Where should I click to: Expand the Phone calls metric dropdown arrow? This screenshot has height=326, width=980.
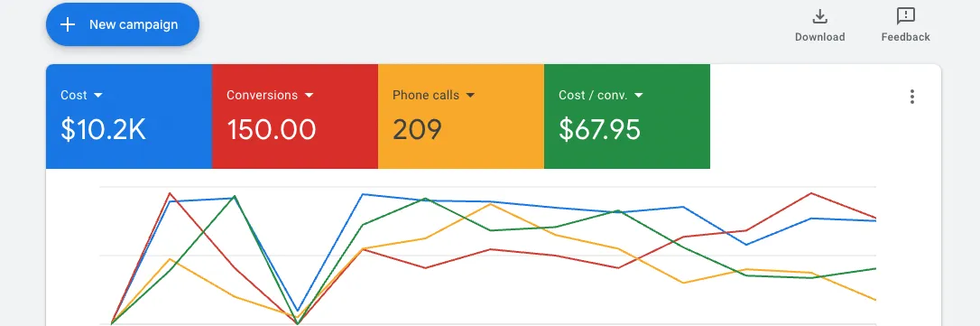coord(470,95)
